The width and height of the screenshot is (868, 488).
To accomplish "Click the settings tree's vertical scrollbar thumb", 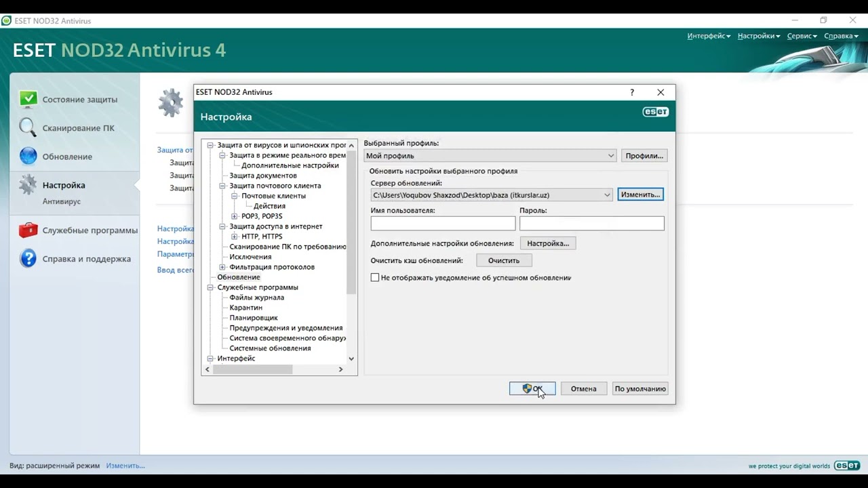I will click(351, 223).
